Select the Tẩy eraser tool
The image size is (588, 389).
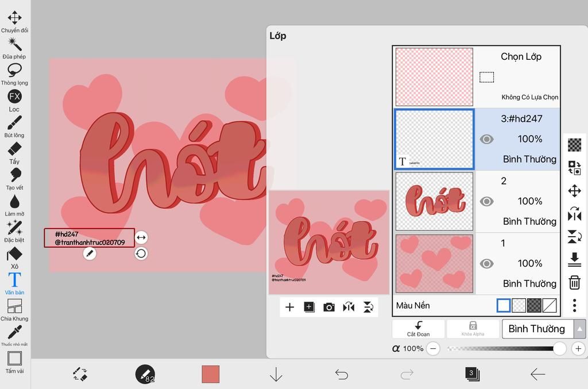click(14, 153)
